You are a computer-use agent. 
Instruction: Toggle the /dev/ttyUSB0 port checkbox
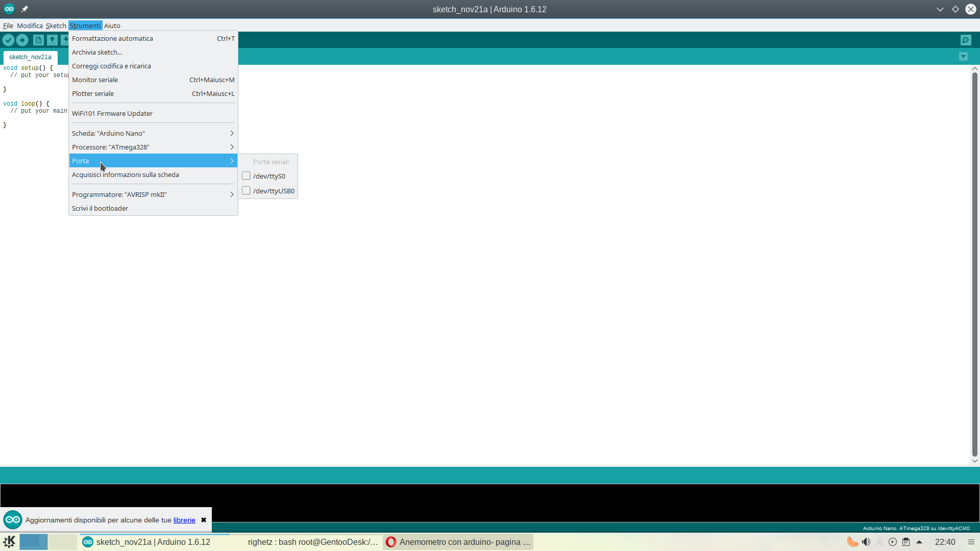tap(246, 191)
